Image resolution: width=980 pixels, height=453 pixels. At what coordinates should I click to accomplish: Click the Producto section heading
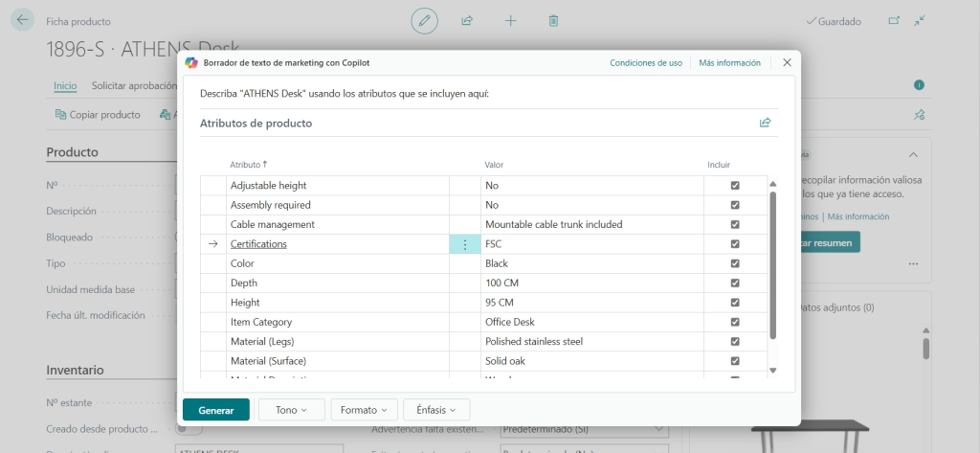(x=72, y=152)
